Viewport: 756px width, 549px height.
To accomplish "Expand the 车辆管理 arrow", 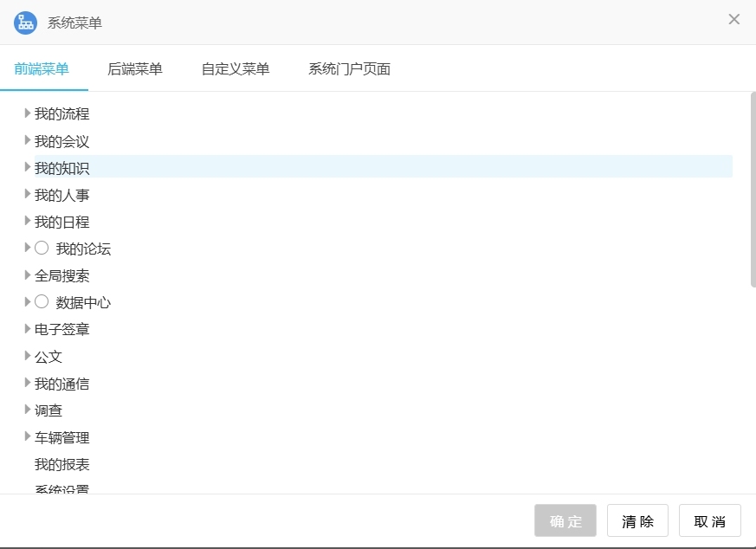I will pyautogui.click(x=28, y=437).
